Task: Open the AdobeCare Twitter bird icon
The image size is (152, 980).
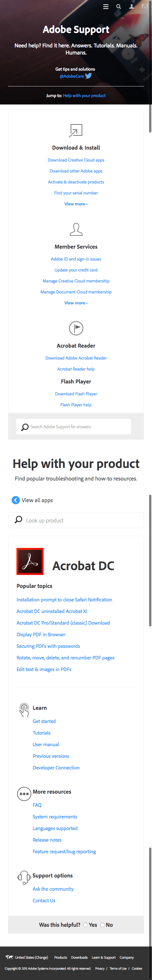Action: 88,76
